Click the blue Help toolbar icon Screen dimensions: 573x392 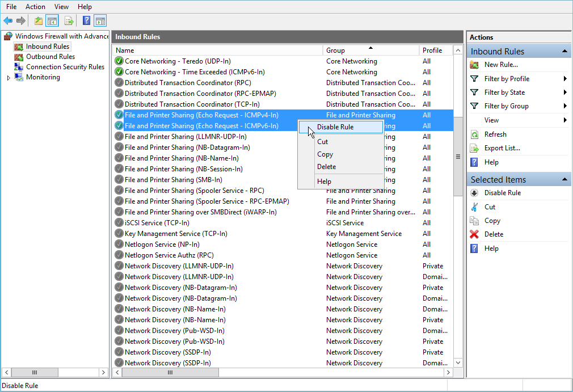click(x=86, y=21)
